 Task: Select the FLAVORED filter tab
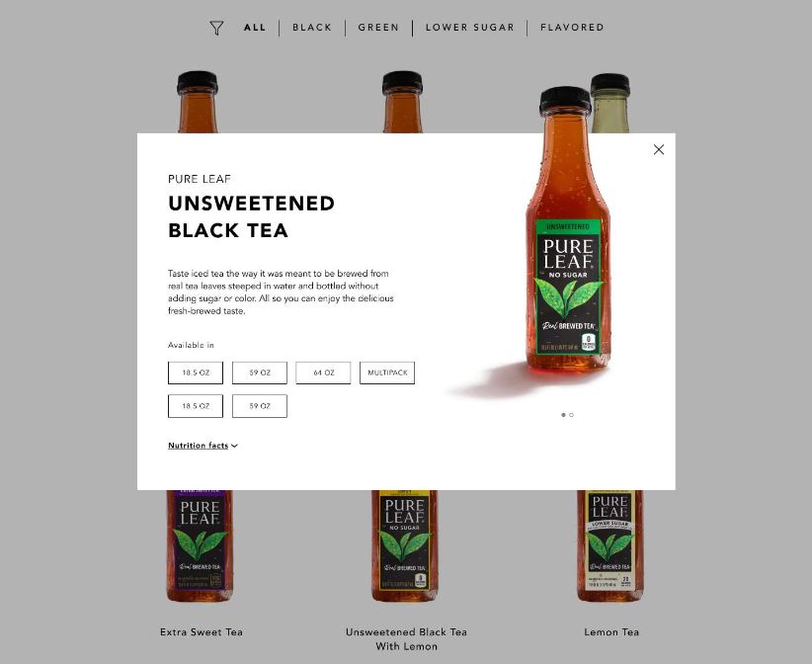572,28
